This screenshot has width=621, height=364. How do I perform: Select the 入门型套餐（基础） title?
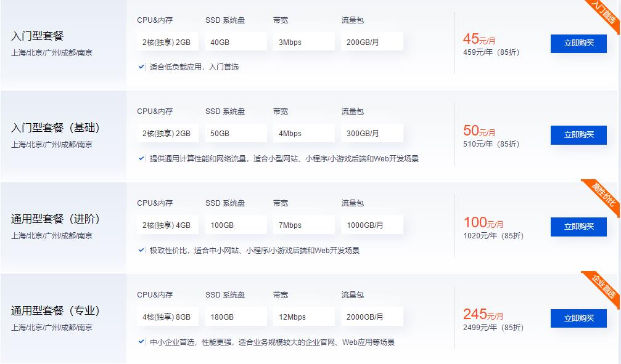[55, 127]
